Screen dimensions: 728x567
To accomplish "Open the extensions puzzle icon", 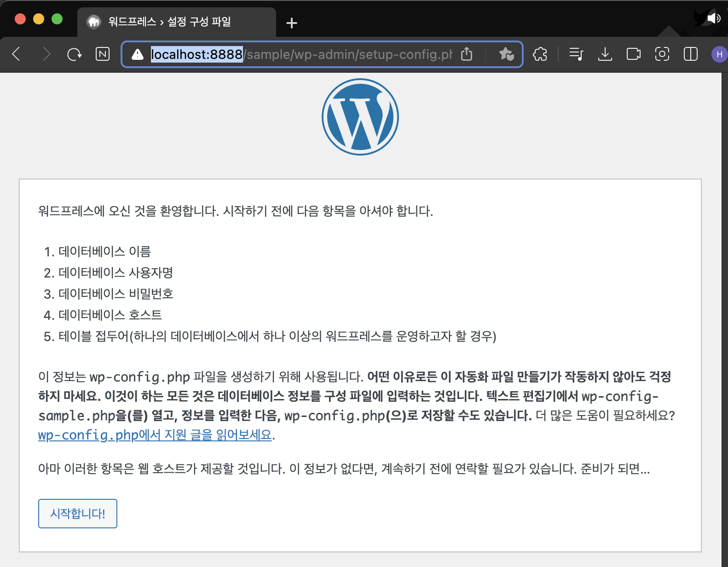I will (x=540, y=54).
